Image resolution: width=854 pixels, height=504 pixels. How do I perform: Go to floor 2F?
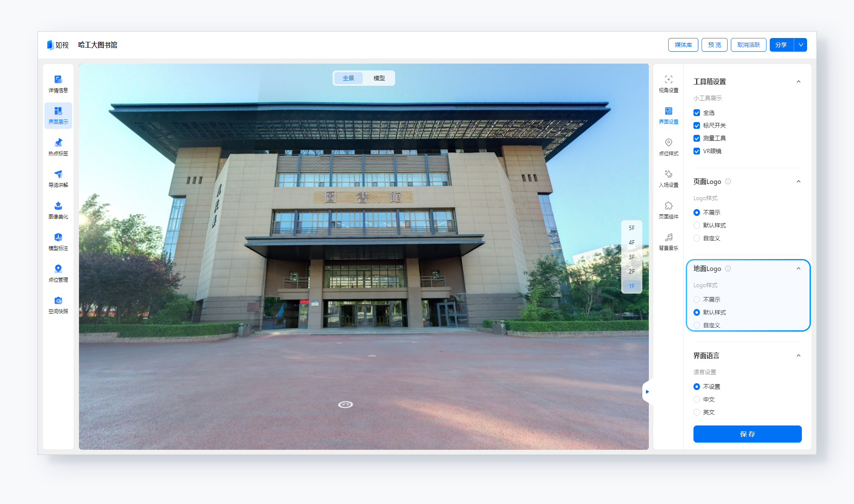(632, 271)
